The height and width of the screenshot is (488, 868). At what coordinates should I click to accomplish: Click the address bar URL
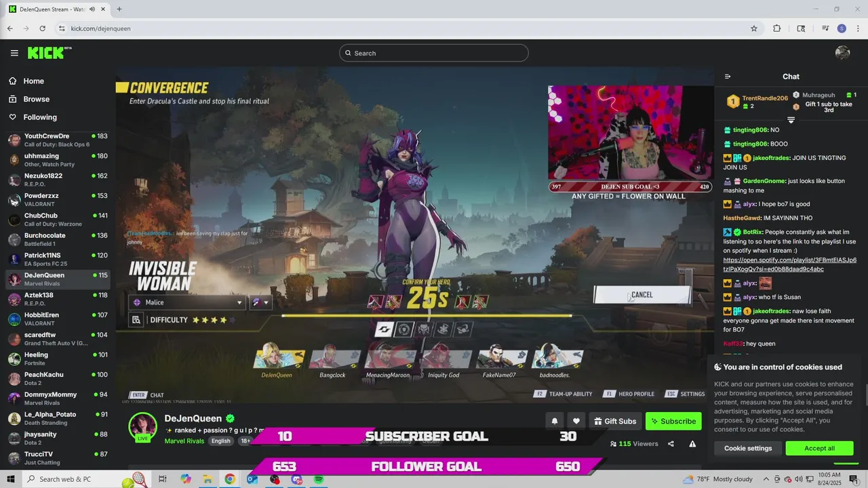click(100, 28)
